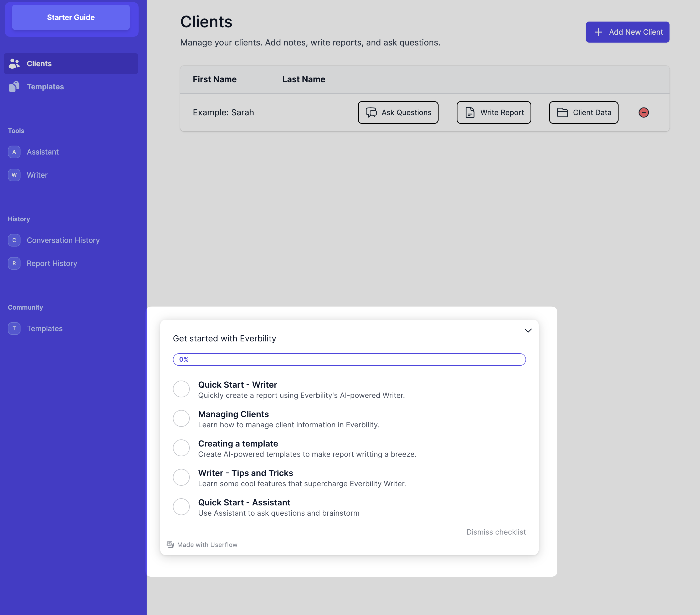The height and width of the screenshot is (615, 700).
Task: Check the Creating a template circle
Action: pos(181,448)
